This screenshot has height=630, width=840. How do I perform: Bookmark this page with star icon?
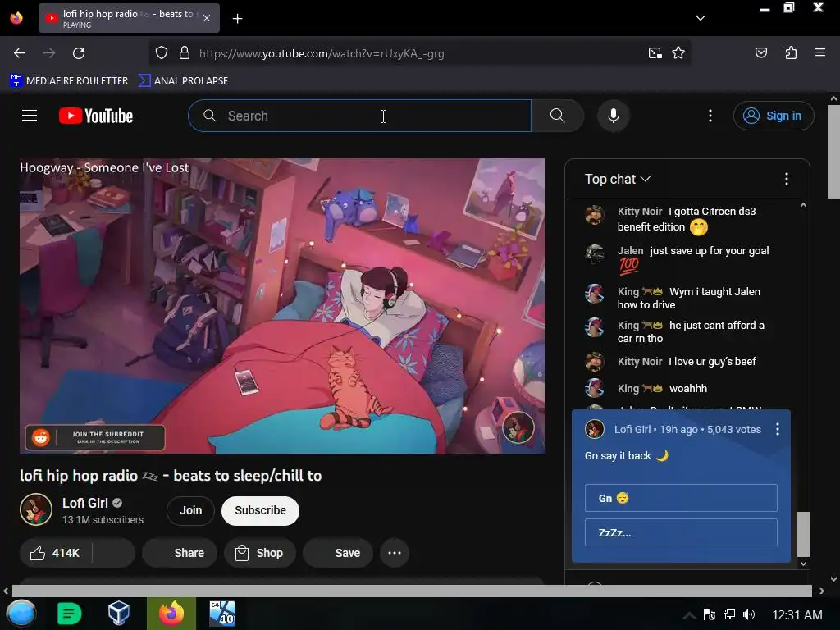(x=678, y=53)
